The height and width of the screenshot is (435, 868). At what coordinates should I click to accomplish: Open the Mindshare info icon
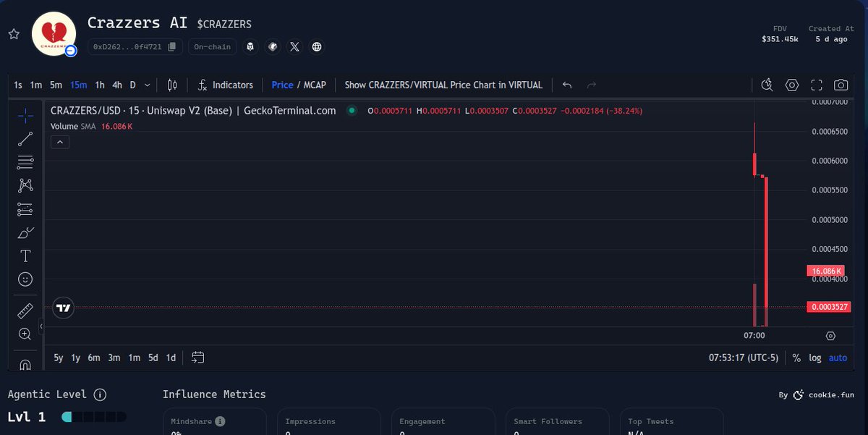point(220,421)
